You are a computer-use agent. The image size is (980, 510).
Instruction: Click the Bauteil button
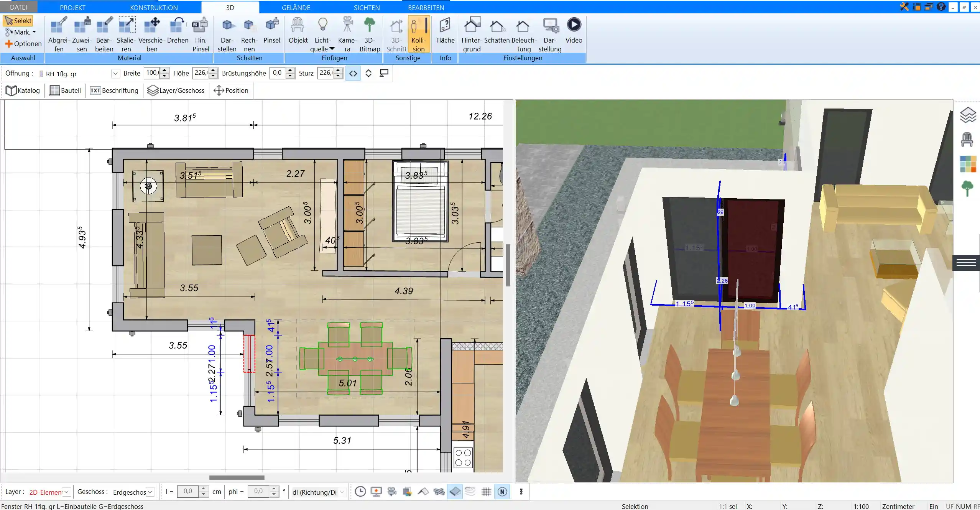click(65, 90)
